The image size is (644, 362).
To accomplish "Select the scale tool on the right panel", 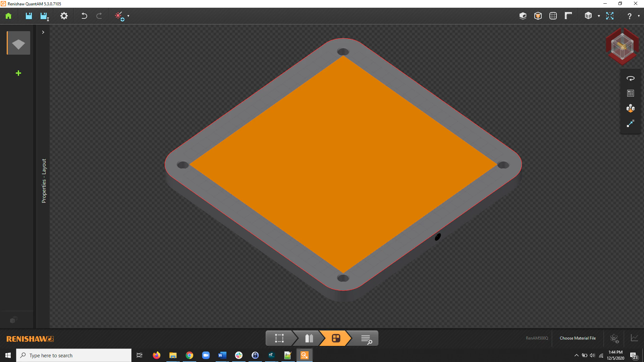I will click(631, 124).
